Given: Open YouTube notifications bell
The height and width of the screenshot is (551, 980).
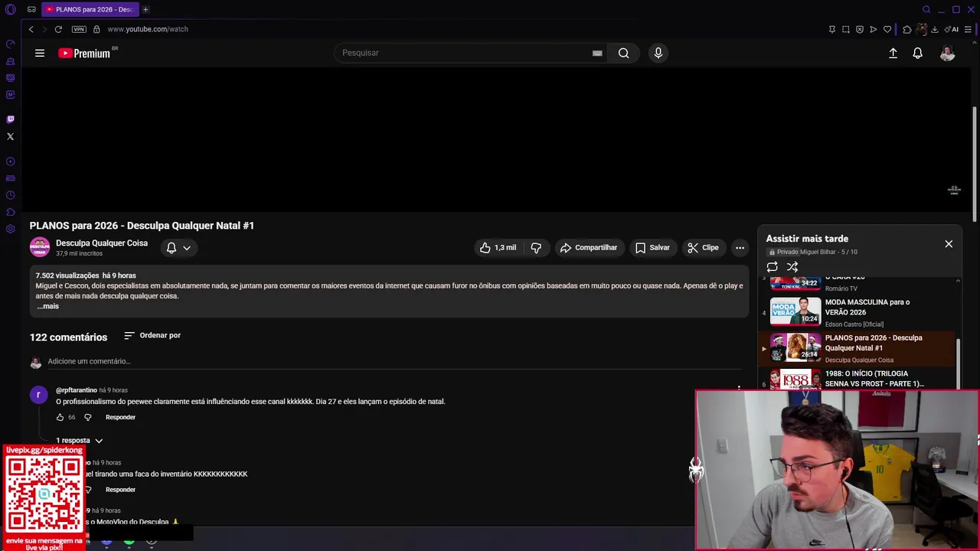Looking at the screenshot, I should [x=917, y=53].
